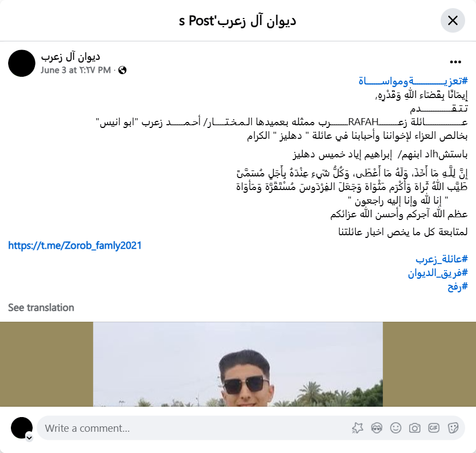Open the avatar sticker icon in comment box

376,428
